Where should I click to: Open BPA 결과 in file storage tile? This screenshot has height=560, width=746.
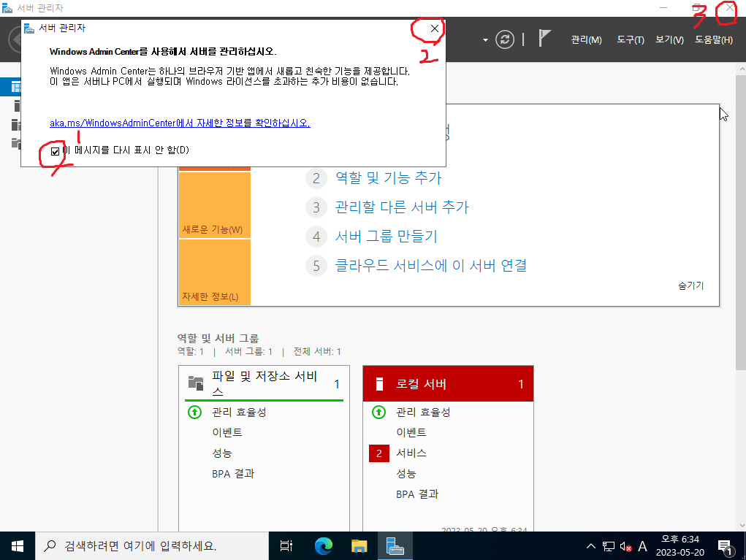(x=233, y=474)
